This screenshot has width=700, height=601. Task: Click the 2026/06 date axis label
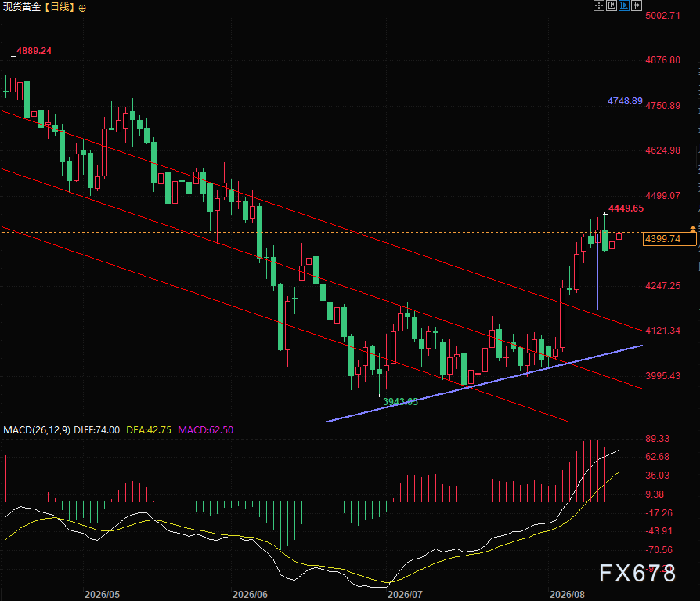(250, 594)
